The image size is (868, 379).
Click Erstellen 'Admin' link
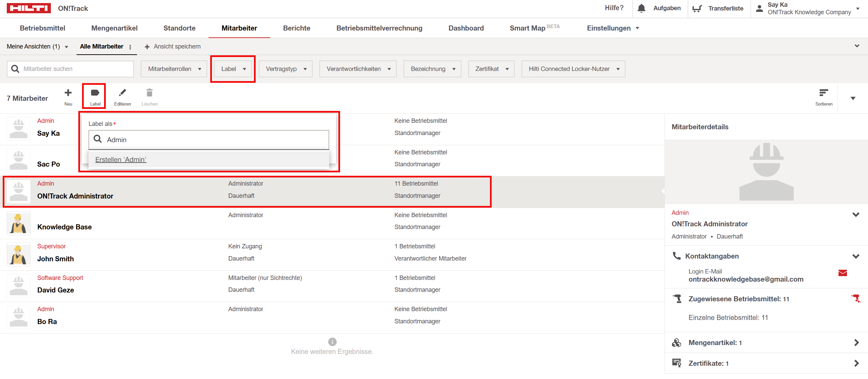pos(121,159)
